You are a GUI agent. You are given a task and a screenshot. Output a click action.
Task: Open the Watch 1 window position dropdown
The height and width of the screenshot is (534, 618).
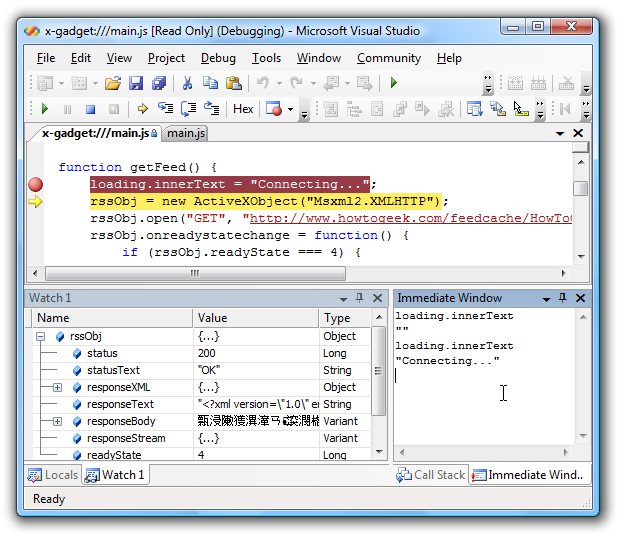343,299
